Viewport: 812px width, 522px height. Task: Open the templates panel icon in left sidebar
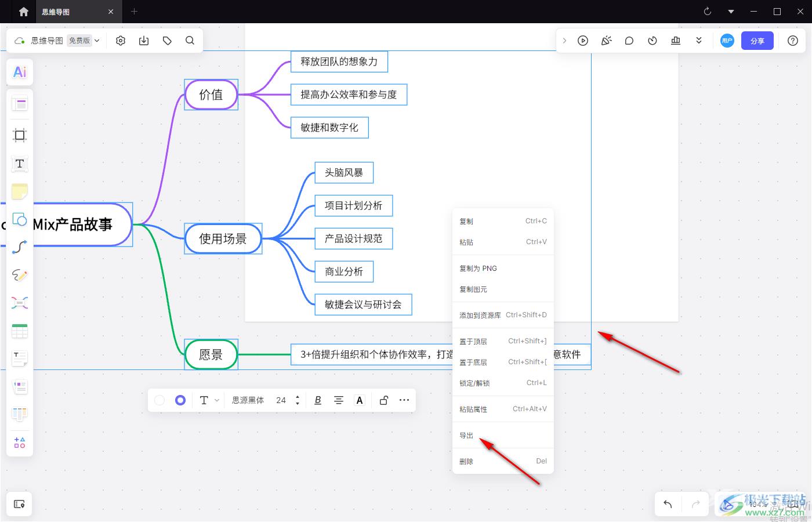tap(20, 104)
